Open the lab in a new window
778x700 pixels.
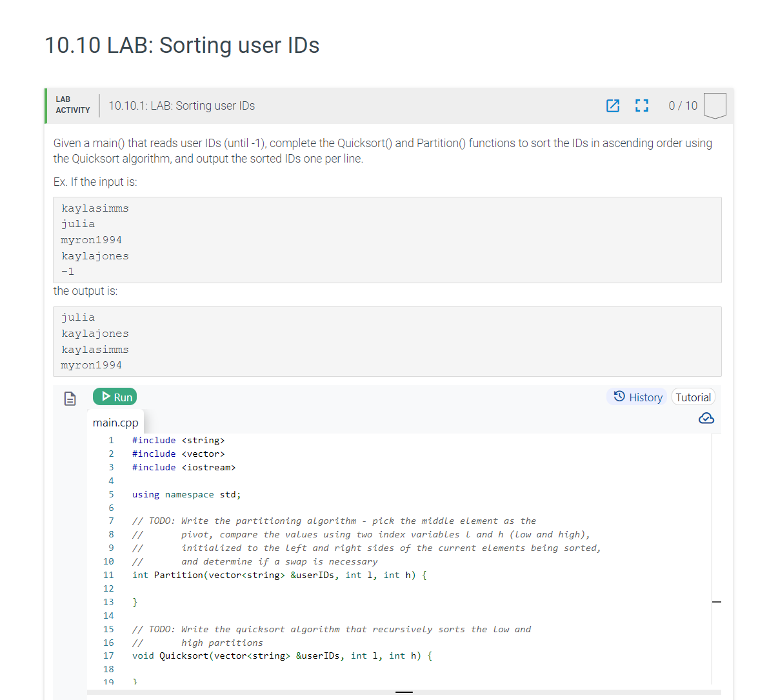click(613, 105)
